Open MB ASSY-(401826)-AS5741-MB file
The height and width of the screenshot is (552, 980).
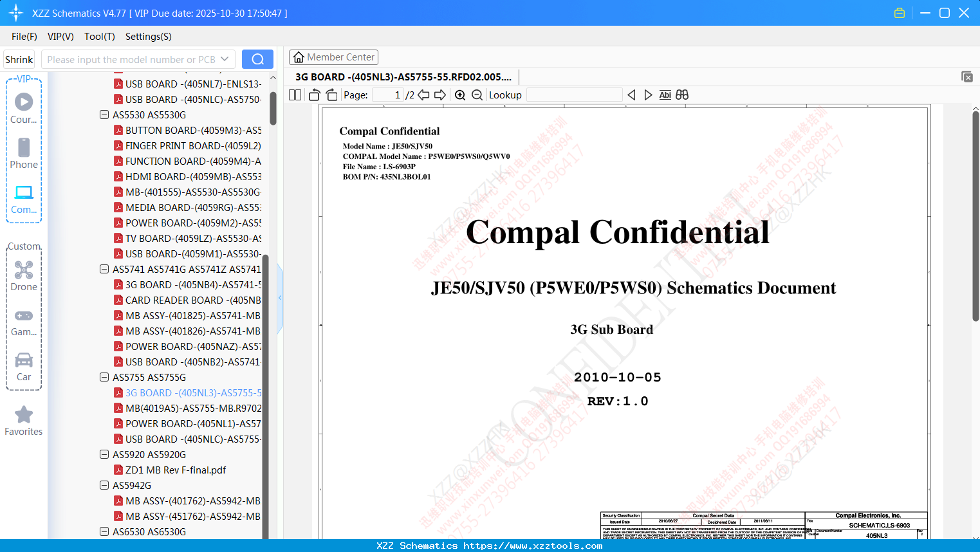tap(193, 331)
